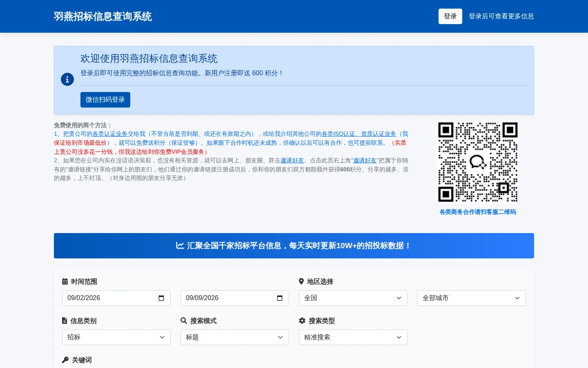This screenshot has height=368, width=588.
Task: Focus the end date field 09/09/2026
Action: pyautogui.click(x=235, y=298)
